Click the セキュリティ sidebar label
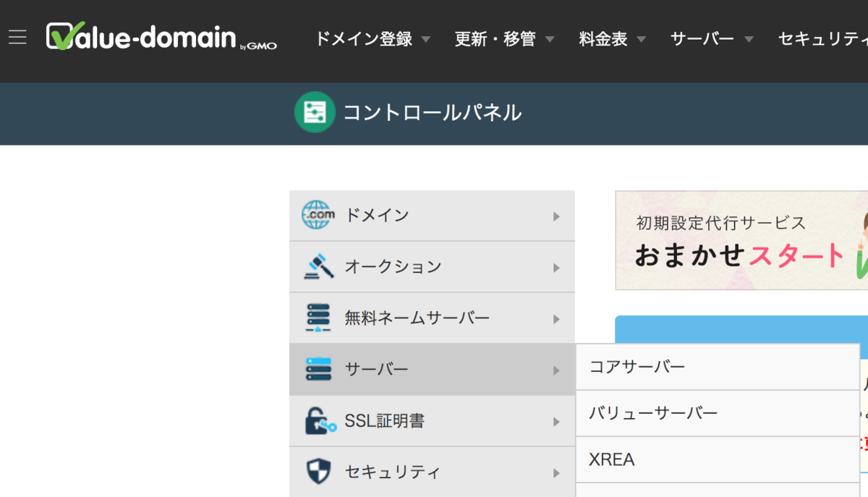 [x=393, y=472]
